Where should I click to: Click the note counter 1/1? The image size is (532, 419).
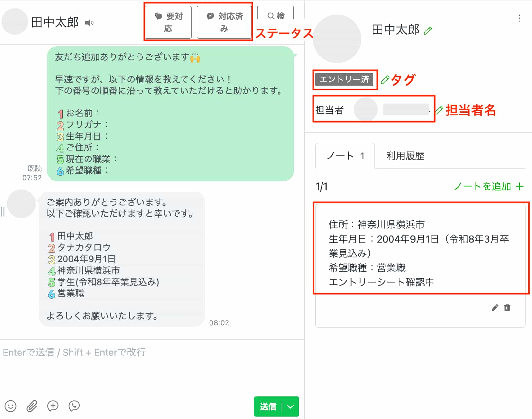[x=321, y=186]
